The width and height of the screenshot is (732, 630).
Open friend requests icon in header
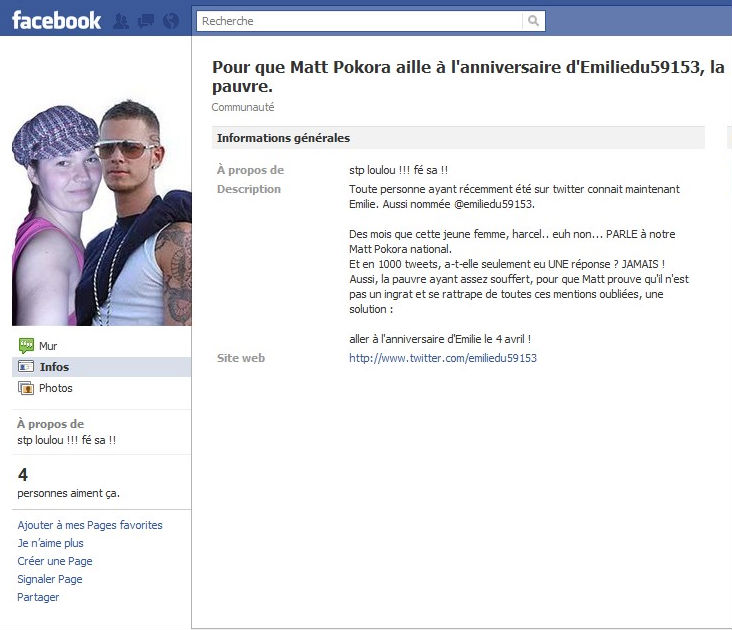coord(121,21)
